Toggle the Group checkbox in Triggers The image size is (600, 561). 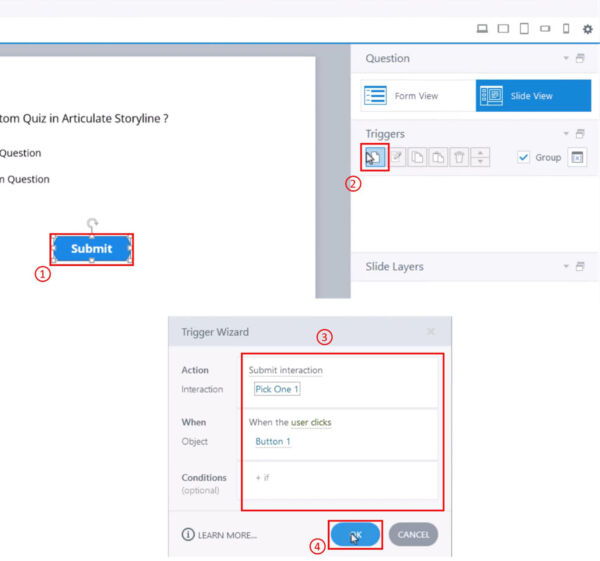(524, 157)
